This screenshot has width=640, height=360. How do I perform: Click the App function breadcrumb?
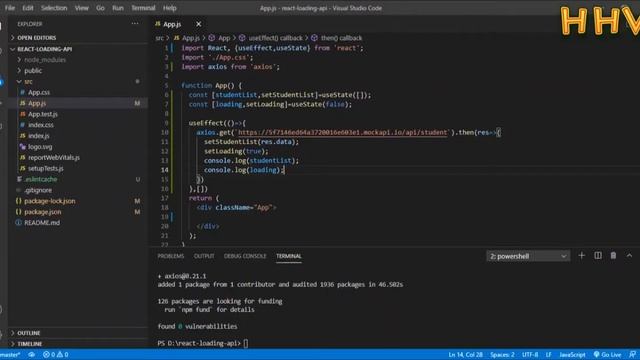coord(220,38)
